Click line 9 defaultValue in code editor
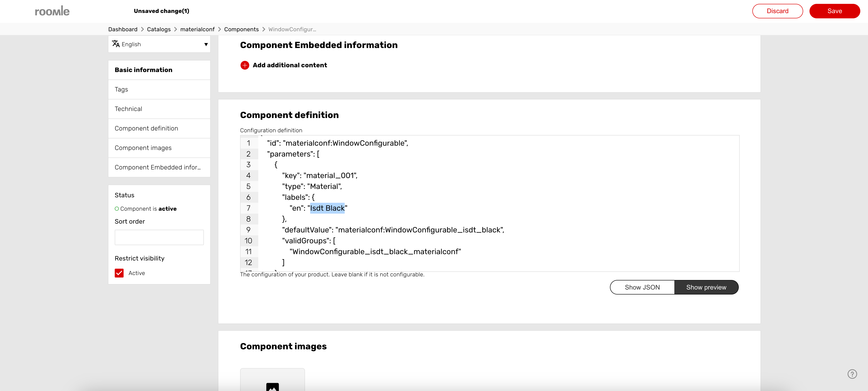Image resolution: width=868 pixels, height=391 pixels. [x=393, y=230]
